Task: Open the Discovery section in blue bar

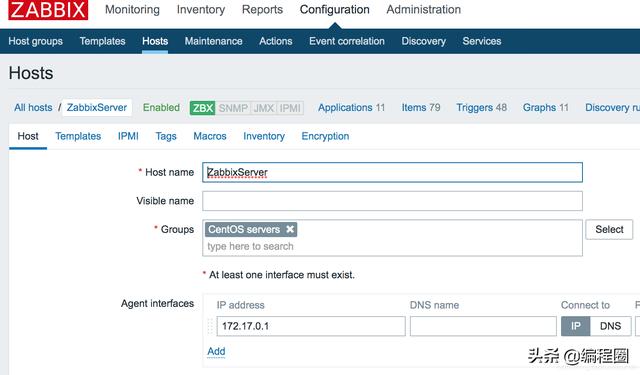Action: 424,41
